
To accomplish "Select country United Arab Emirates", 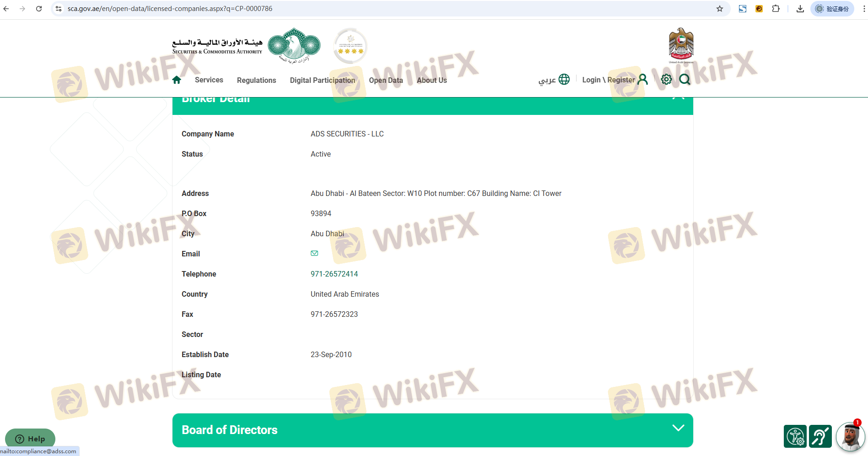I will point(345,294).
